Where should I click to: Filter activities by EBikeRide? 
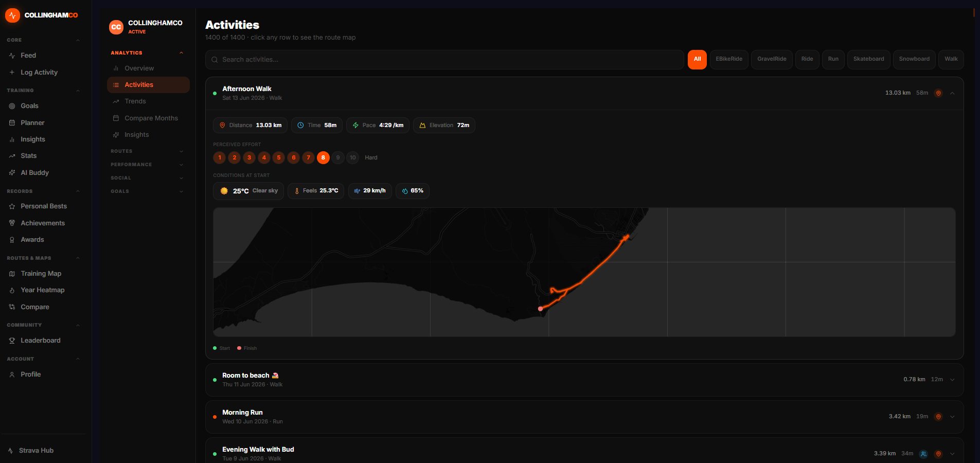tap(729, 59)
